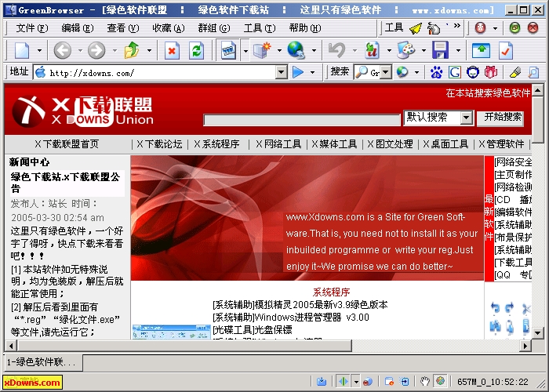Click the horizontal scrollbar thumb
The height and width of the screenshot is (392, 549).
pyautogui.click(x=184, y=346)
